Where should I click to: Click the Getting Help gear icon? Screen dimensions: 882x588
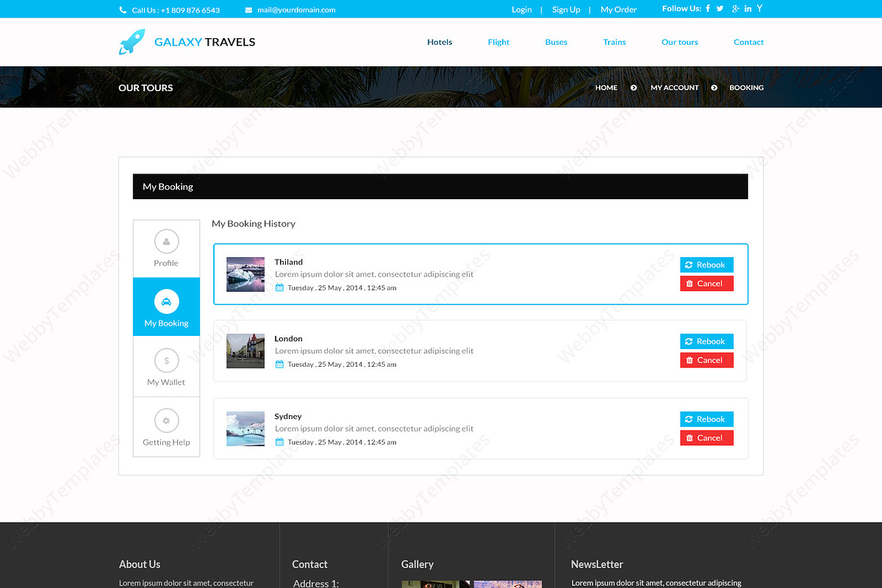pos(166,421)
